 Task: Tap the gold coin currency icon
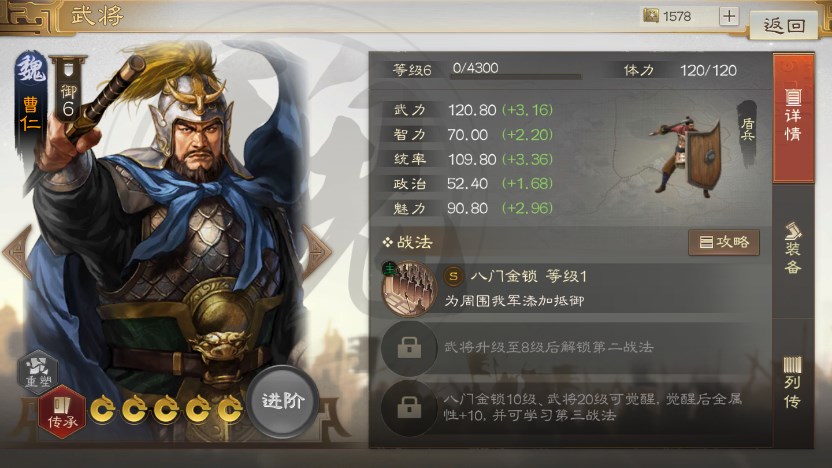(651, 16)
